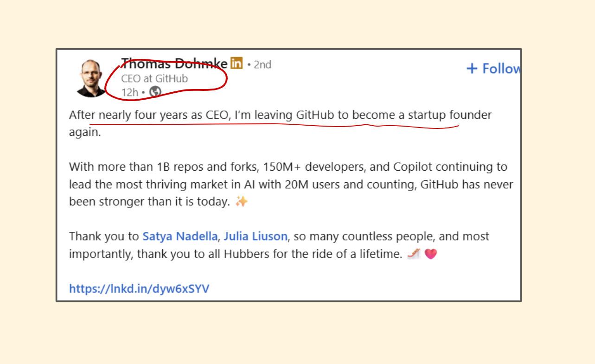Follow the lnkd.in/dyw6xSYV link
This screenshot has width=595, height=364.
(x=139, y=289)
